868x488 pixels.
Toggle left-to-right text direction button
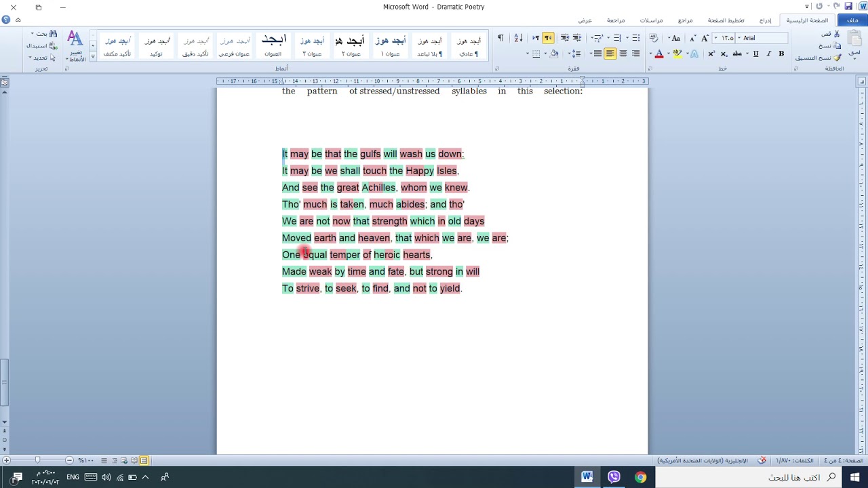click(535, 38)
